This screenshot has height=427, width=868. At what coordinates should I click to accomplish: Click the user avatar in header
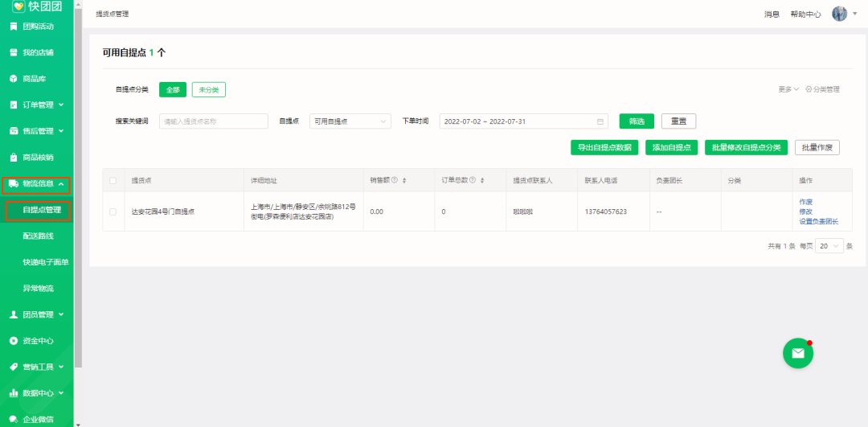tap(839, 14)
